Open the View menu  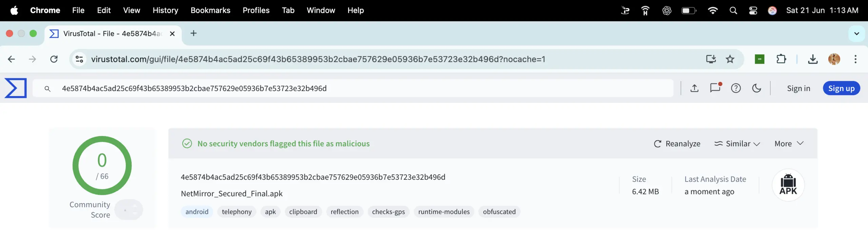point(132,10)
